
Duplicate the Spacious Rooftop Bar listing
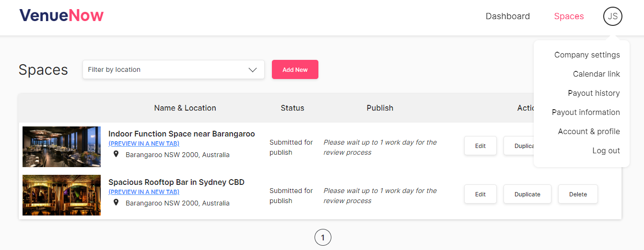pyautogui.click(x=527, y=194)
